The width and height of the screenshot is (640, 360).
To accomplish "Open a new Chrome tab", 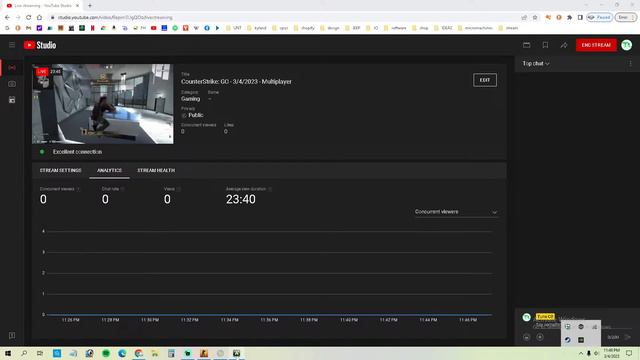I will click(x=90, y=6).
